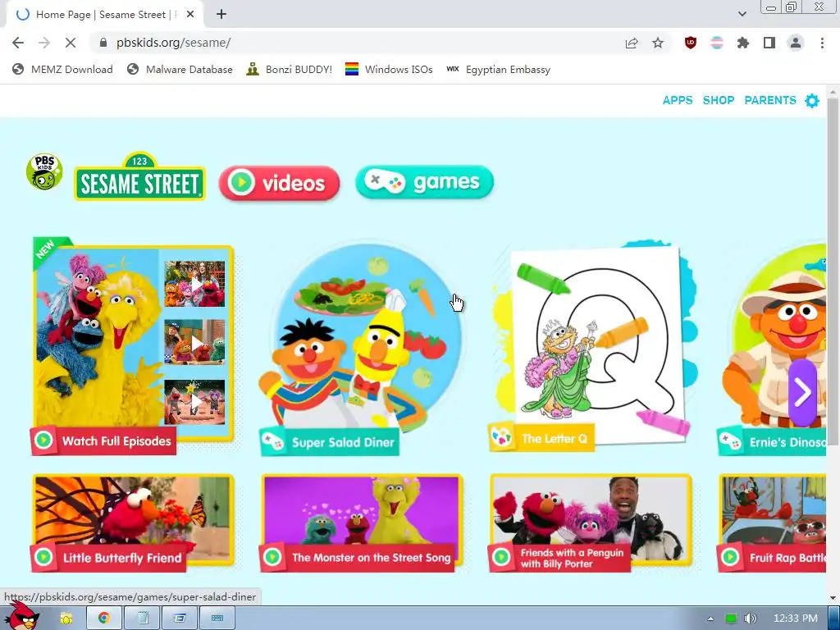This screenshot has height=630, width=840.
Task: Click the 12:33 PM taskbar clock
Action: click(796, 619)
